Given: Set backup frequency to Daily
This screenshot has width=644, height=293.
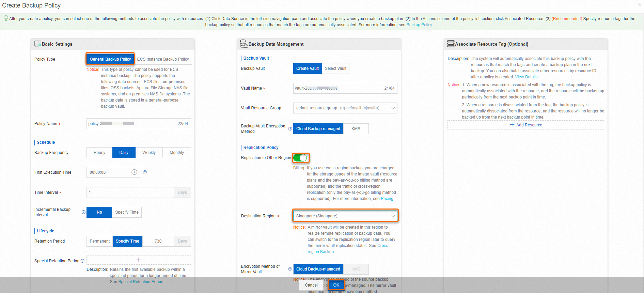Looking at the screenshot, I should pos(124,153).
